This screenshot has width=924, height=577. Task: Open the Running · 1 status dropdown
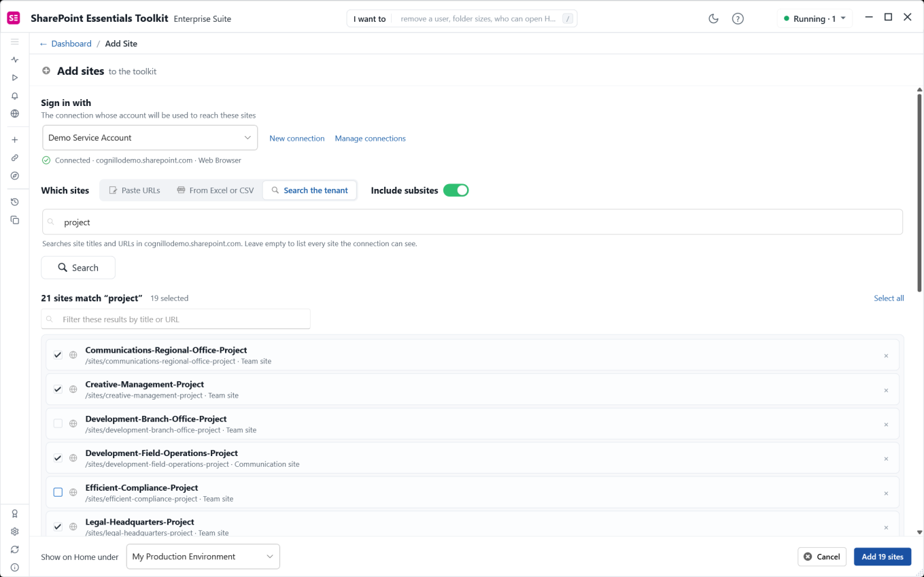click(815, 19)
